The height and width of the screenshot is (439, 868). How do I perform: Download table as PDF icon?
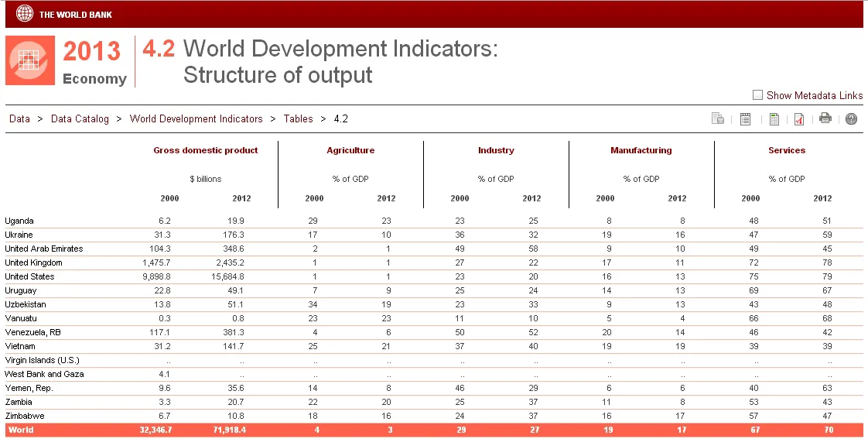(799, 118)
